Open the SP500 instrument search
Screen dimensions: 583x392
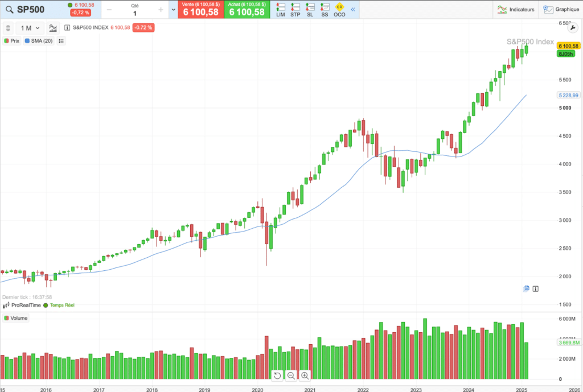coord(10,10)
